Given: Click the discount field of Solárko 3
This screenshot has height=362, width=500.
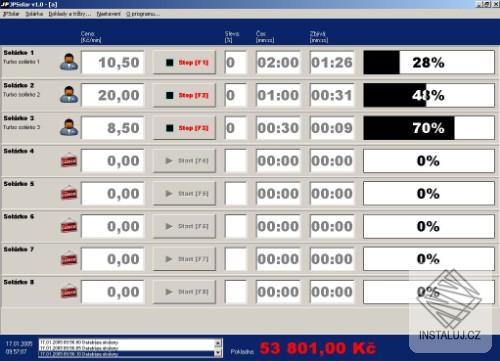Looking at the screenshot, I should [235, 128].
